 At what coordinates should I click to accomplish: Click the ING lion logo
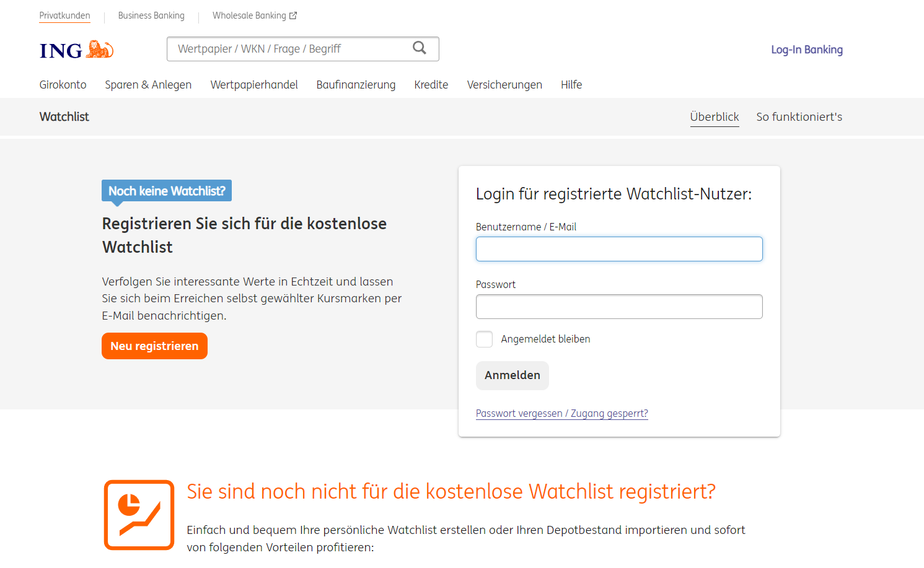click(76, 50)
